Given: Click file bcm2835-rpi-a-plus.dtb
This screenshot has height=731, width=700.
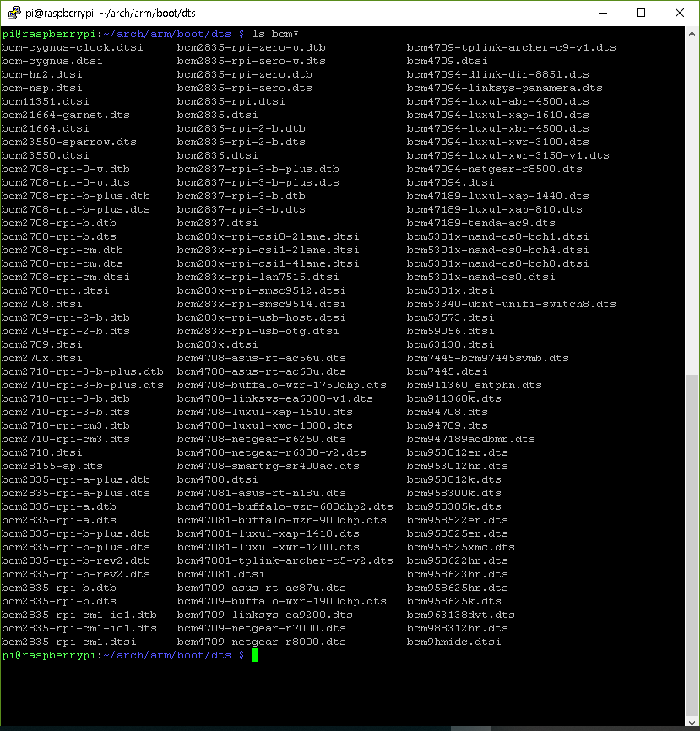Looking at the screenshot, I should [75, 480].
